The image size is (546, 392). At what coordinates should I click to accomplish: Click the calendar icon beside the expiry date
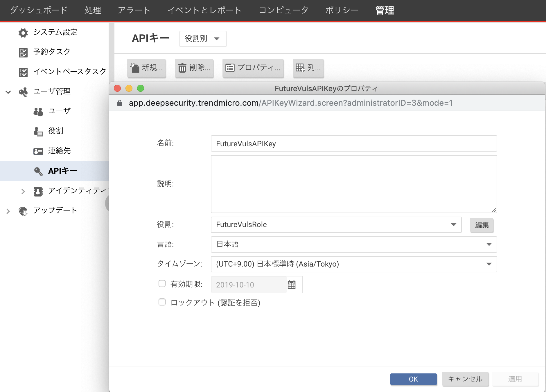coord(292,285)
